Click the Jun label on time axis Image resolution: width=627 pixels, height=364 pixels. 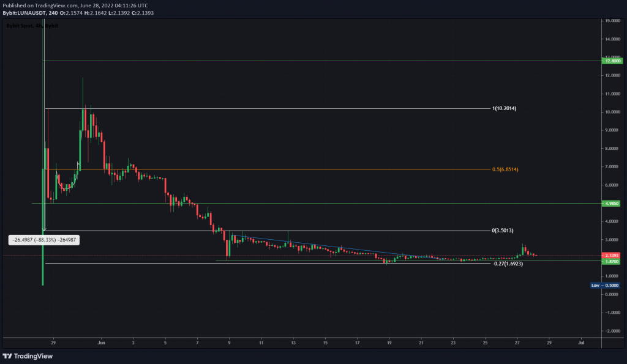pyautogui.click(x=102, y=343)
